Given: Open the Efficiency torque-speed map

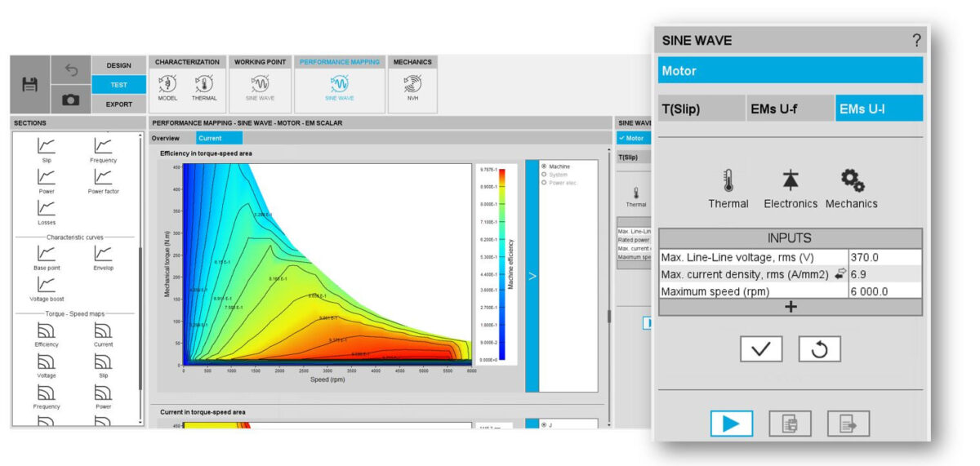Looking at the screenshot, I should [x=47, y=335].
